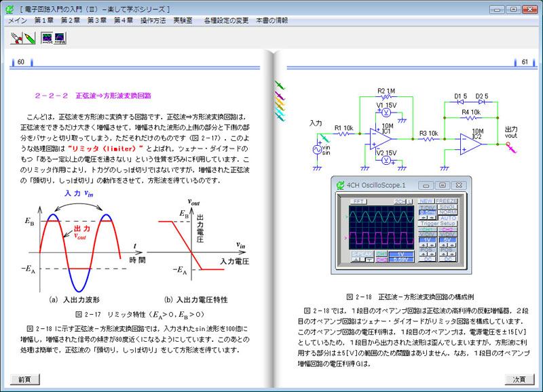Viewport: 543px width, 392px height.
Task: Enable NORM trigger mode
Action: (447, 212)
